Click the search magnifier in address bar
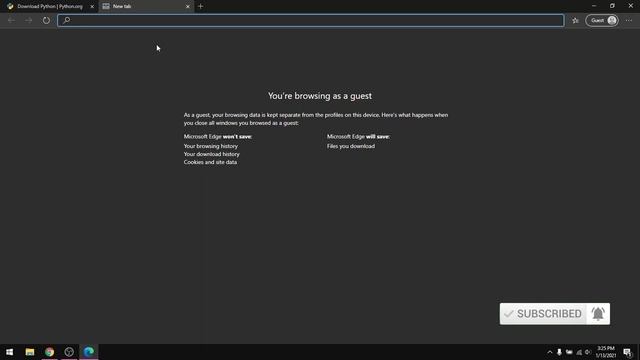Viewport: 640px width, 360px height. pyautogui.click(x=67, y=20)
